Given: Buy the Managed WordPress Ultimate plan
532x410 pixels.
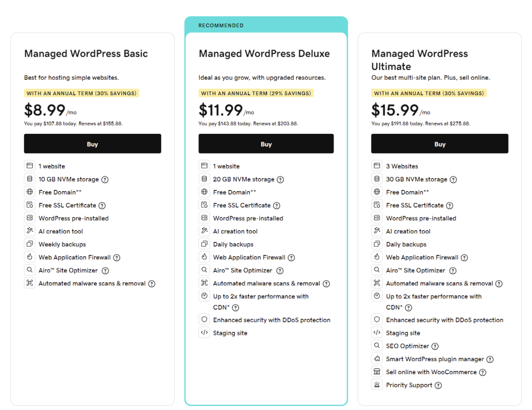Looking at the screenshot, I should [x=440, y=144].
